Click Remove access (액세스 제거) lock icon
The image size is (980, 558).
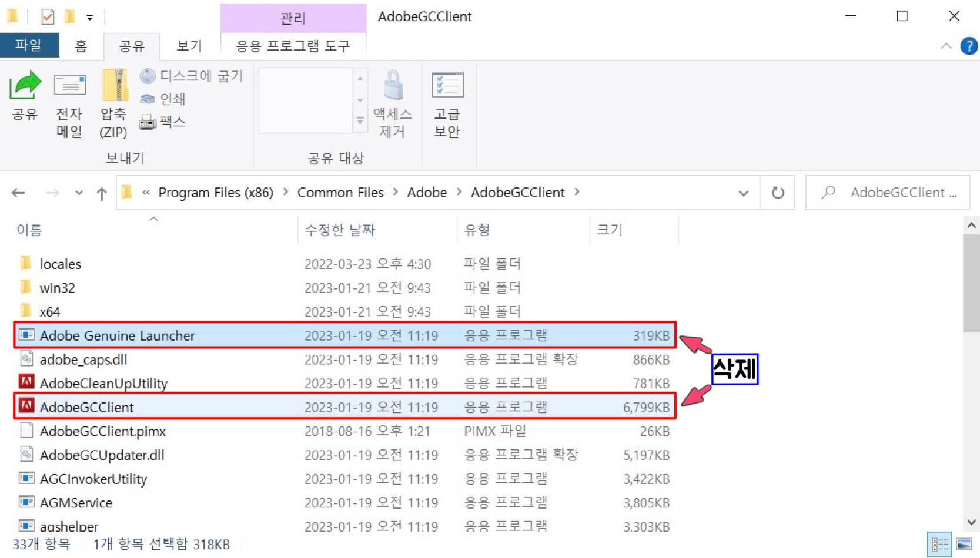[x=393, y=86]
